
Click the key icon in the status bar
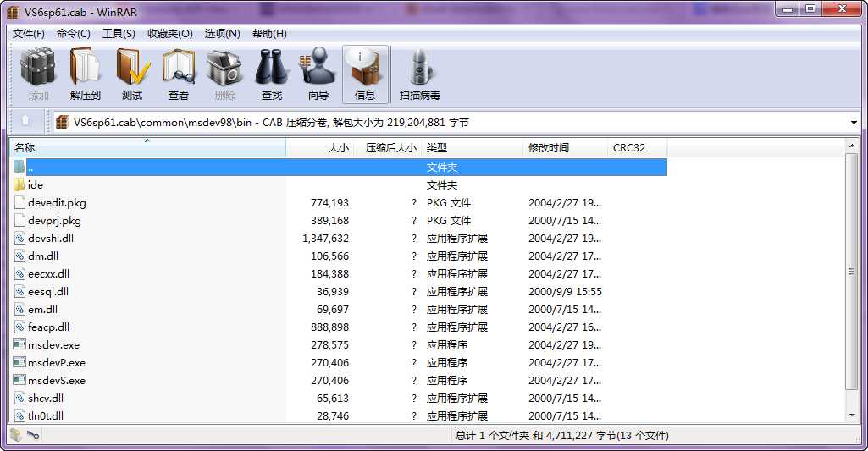pyautogui.click(x=33, y=435)
